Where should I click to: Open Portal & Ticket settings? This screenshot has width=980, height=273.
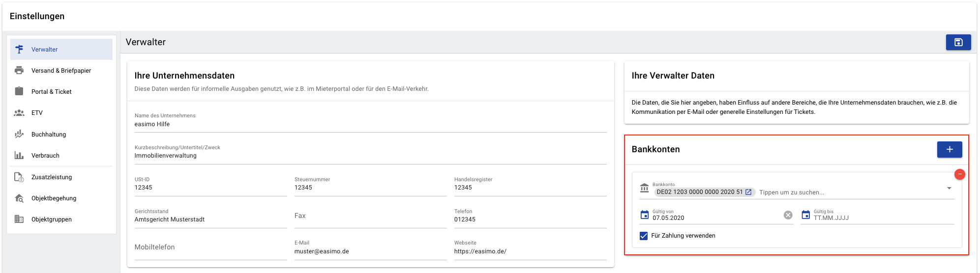point(61,92)
